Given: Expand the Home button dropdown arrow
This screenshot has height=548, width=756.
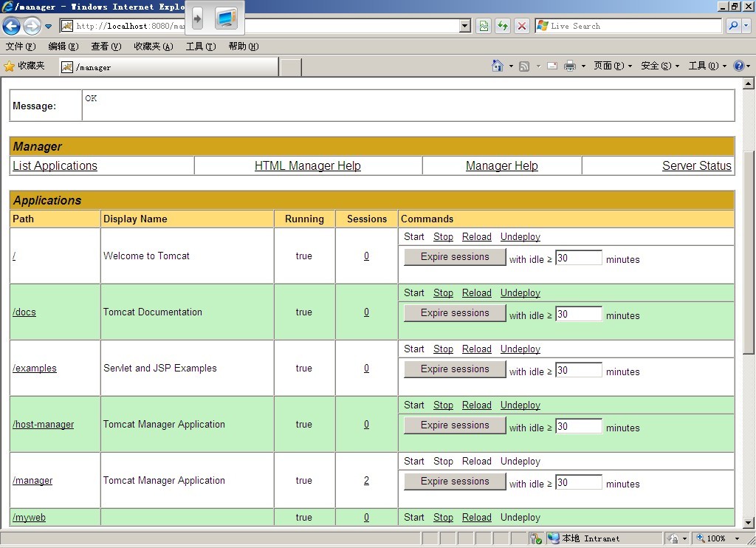Looking at the screenshot, I should (511, 66).
